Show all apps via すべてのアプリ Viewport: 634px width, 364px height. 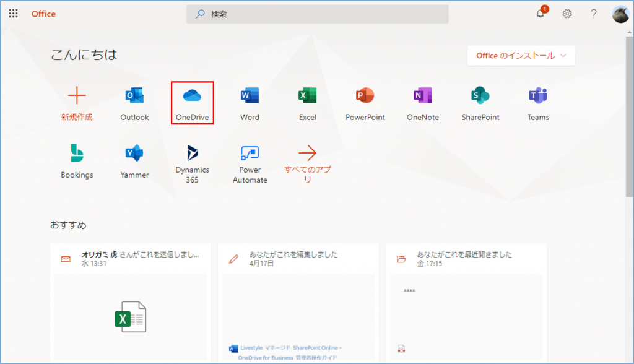coord(308,164)
